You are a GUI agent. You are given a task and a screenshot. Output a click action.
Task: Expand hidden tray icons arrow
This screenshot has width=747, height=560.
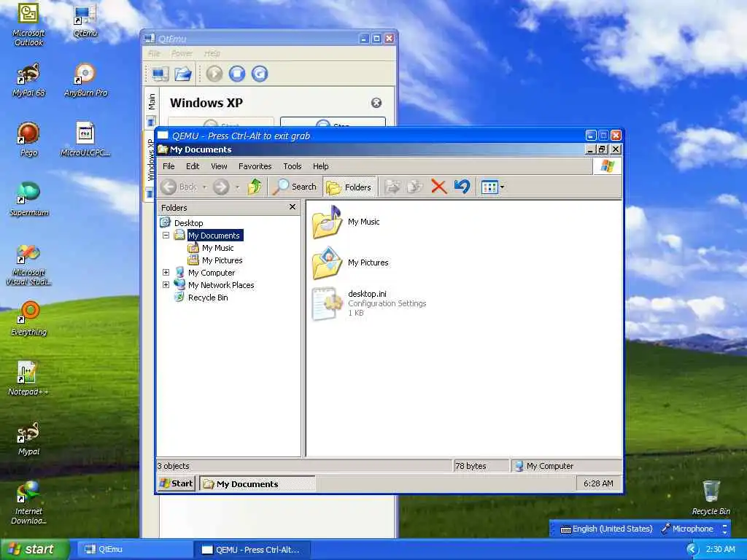tap(692, 550)
